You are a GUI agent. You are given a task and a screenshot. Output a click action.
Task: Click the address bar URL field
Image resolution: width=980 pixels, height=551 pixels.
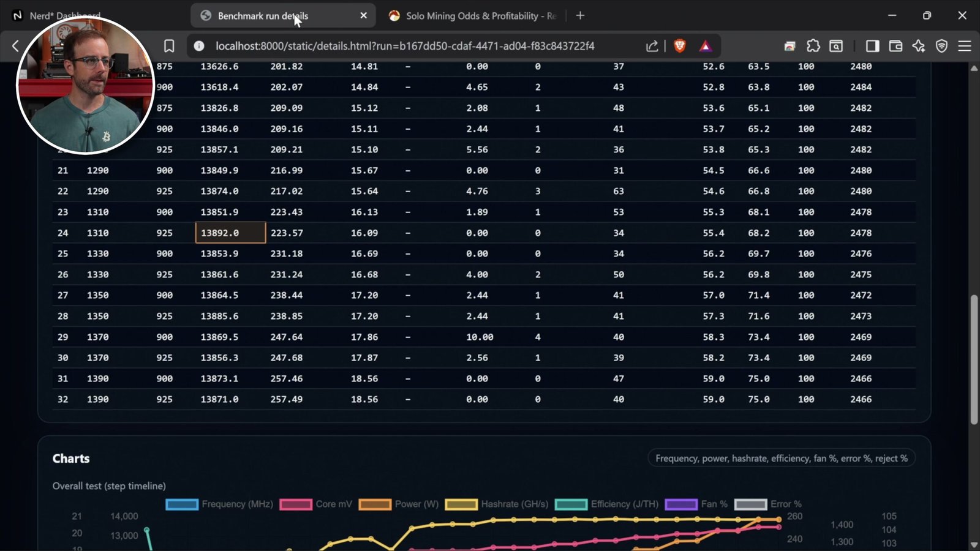(x=405, y=46)
